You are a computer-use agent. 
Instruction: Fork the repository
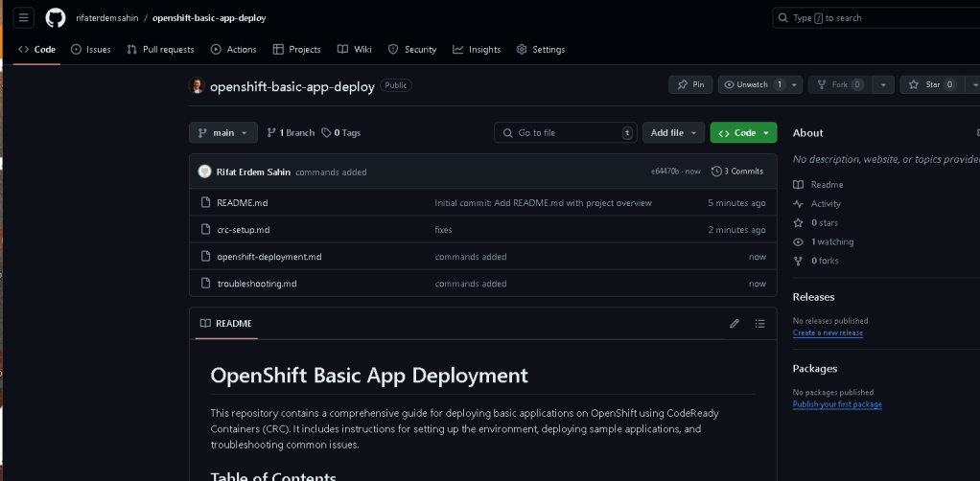pos(840,85)
